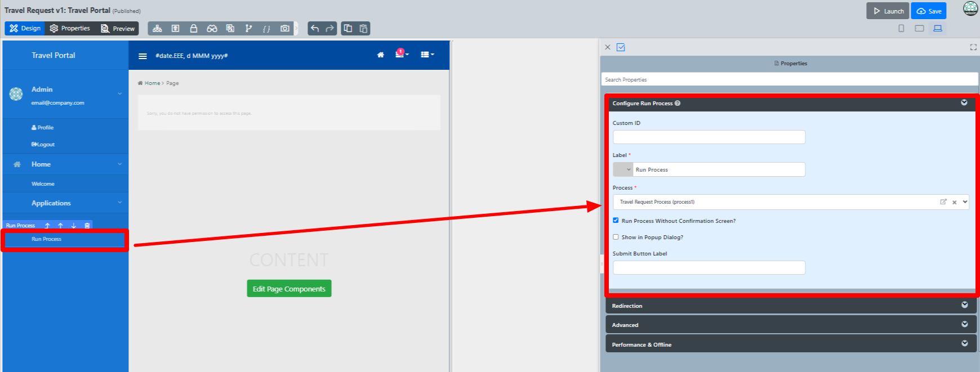Click the Travel Portal header title

pos(54,55)
